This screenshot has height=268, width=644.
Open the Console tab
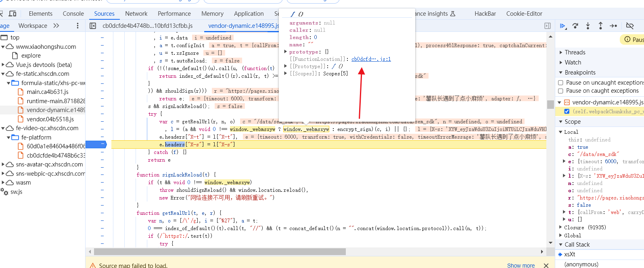pyautogui.click(x=73, y=14)
